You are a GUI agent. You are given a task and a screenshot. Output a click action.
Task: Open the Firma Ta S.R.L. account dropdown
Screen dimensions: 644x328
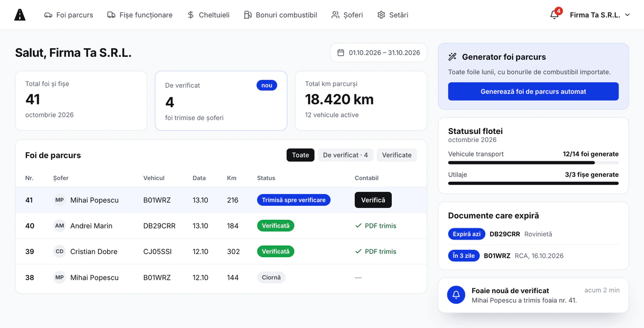599,15
